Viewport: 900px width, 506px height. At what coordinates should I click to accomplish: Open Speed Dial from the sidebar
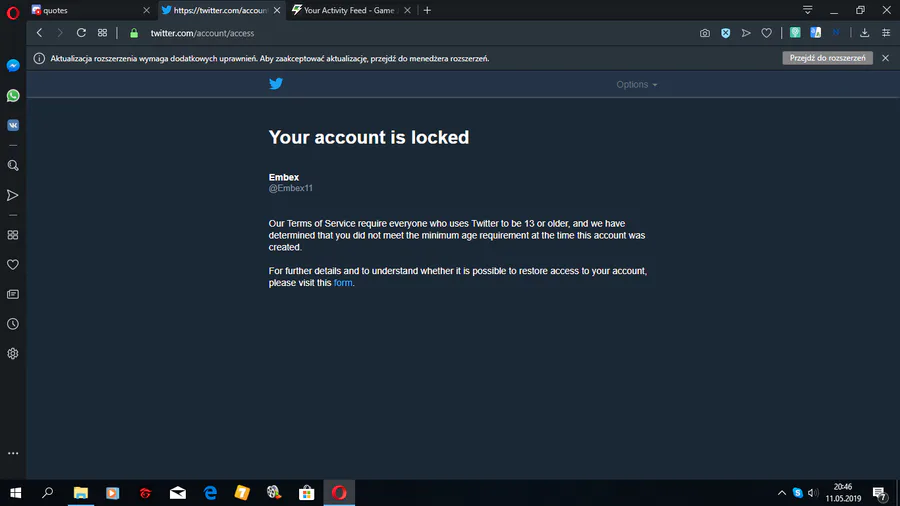pos(13,235)
